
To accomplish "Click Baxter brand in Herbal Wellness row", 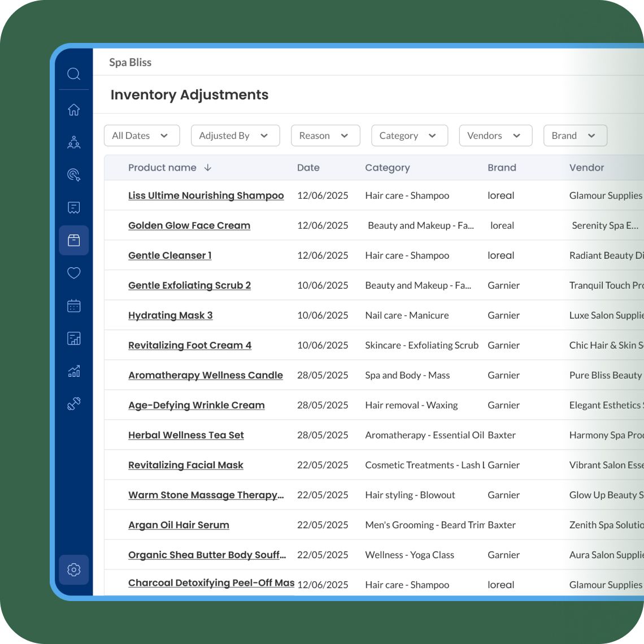I will [502, 436].
